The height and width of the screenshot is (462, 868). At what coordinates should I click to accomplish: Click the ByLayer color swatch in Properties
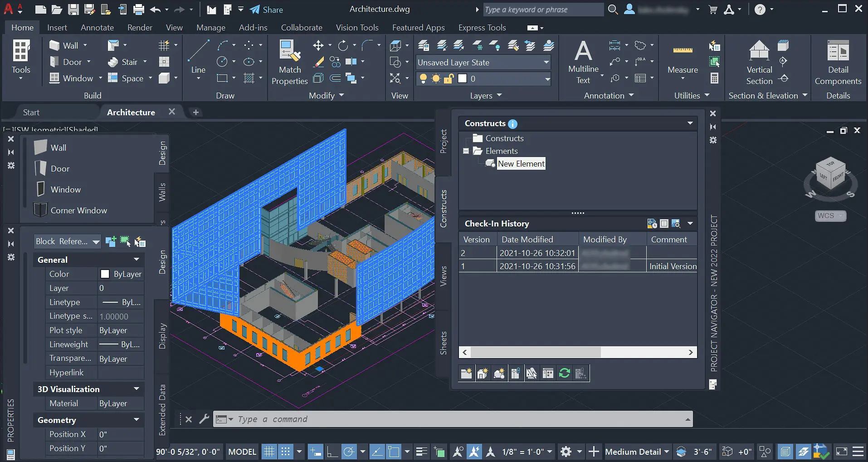point(105,274)
